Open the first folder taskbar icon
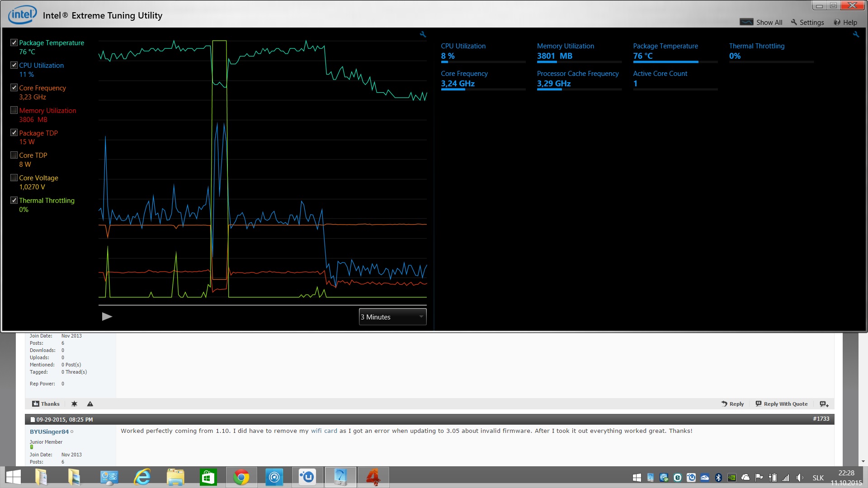868x488 pixels. (41, 477)
